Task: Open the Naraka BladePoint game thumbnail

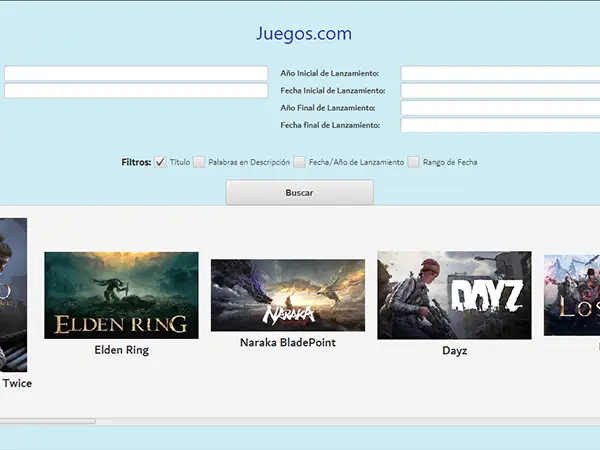Action: (x=288, y=295)
